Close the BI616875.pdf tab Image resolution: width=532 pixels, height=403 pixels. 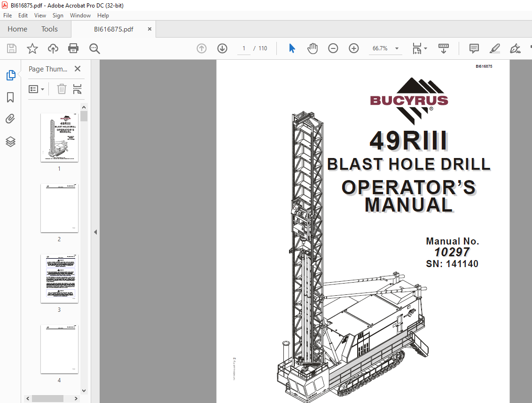(x=149, y=29)
